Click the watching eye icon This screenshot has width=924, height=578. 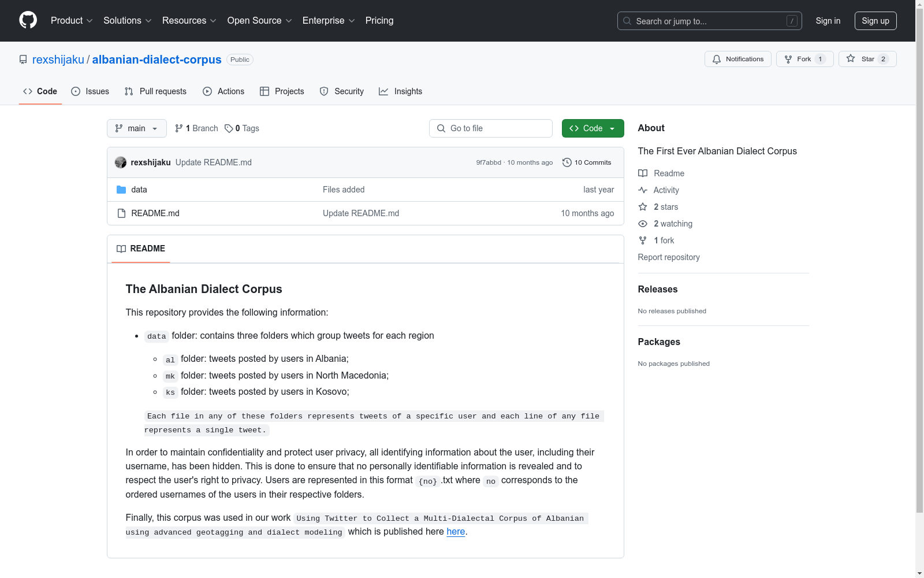click(x=643, y=224)
